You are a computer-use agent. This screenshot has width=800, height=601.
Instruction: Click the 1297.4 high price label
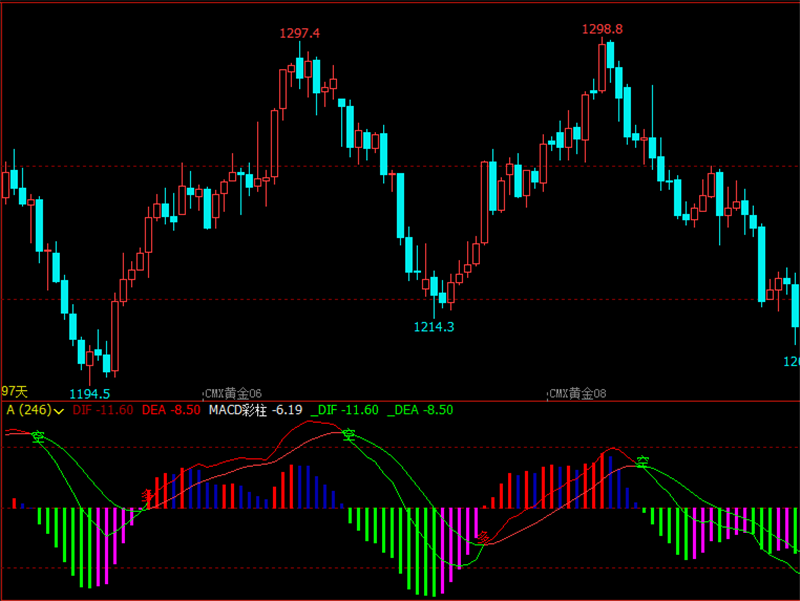click(299, 33)
